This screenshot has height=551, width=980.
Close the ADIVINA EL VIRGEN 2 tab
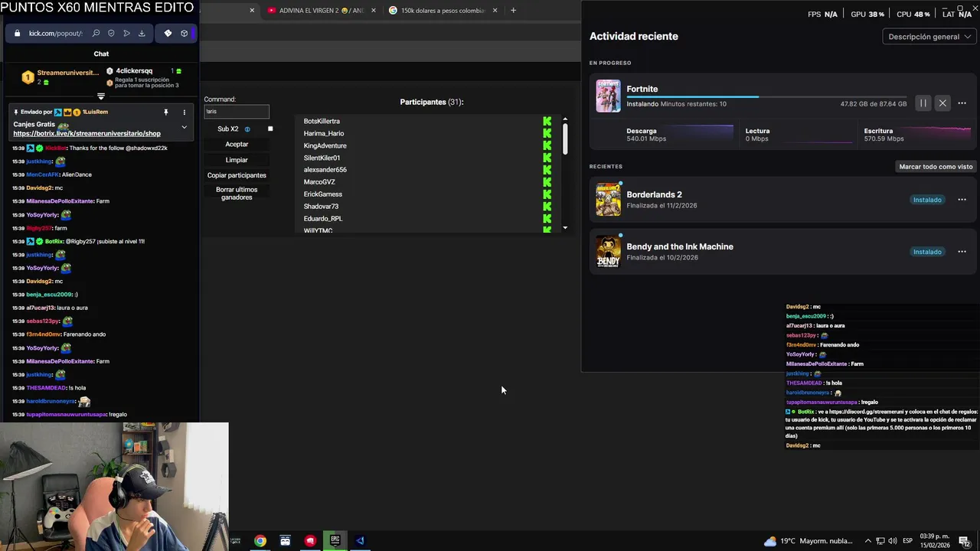coord(374,11)
